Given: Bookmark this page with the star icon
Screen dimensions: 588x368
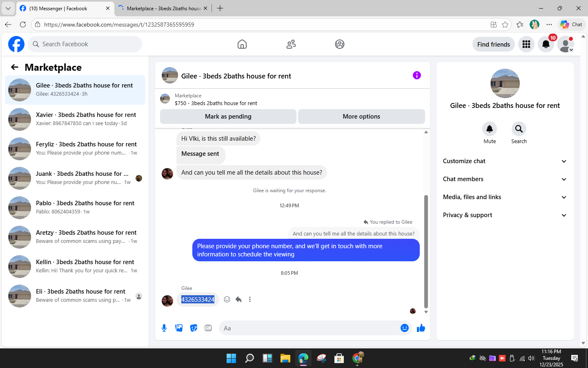Looking at the screenshot, I should click(505, 25).
